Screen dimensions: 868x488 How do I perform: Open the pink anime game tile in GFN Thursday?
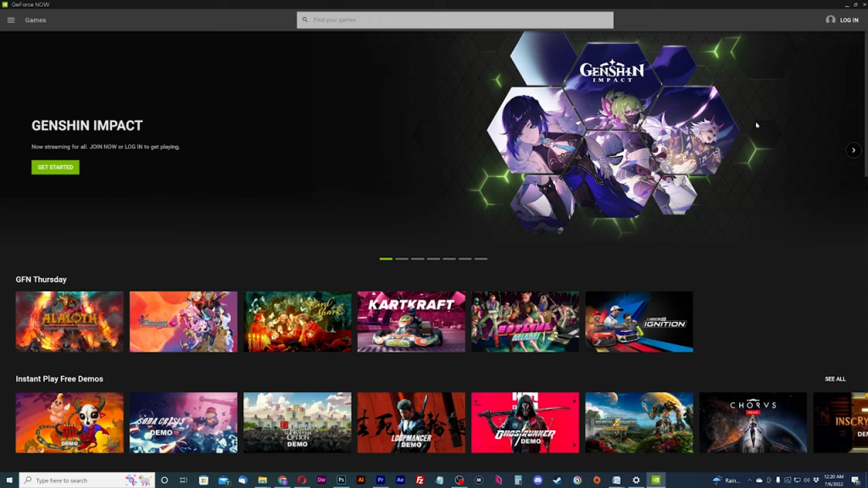[x=183, y=321]
